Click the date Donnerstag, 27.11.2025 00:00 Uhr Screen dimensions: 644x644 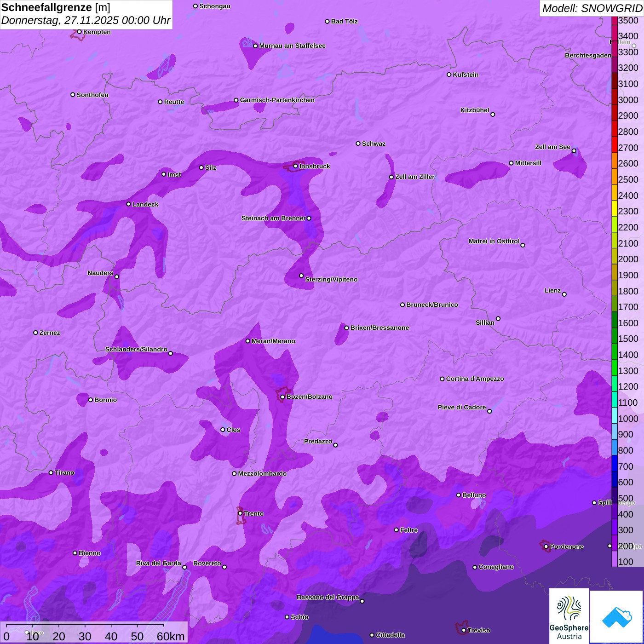click(86, 21)
